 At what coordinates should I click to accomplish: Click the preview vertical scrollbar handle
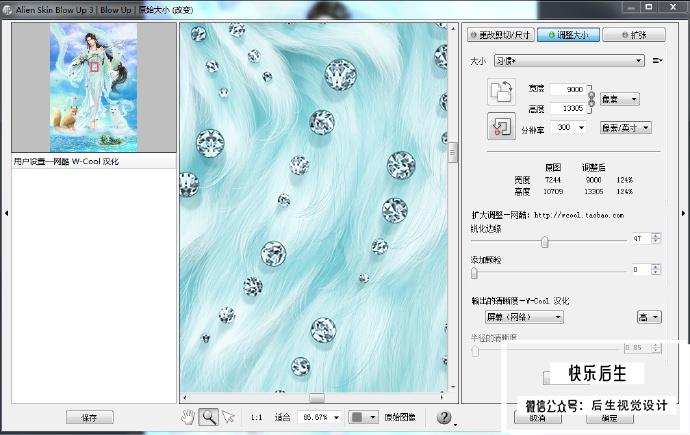[452, 152]
